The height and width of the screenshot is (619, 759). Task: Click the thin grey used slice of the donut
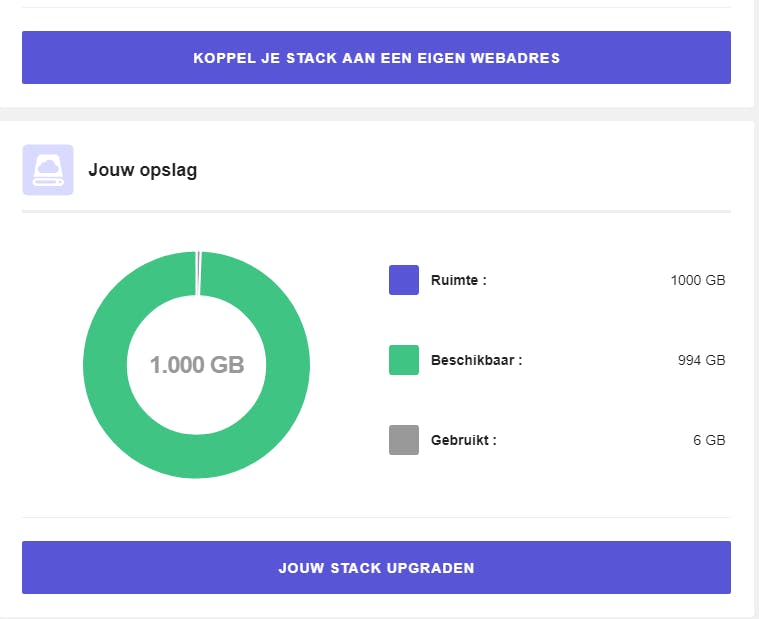click(198, 273)
